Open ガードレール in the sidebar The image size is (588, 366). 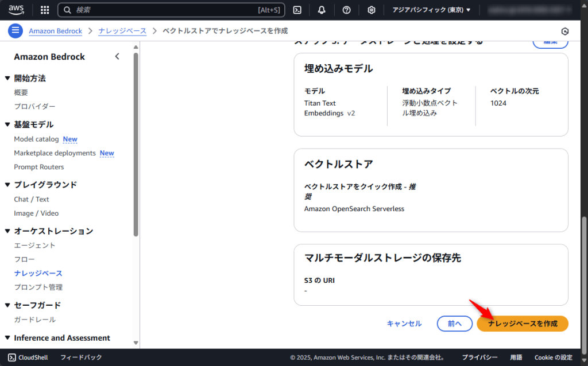coord(34,320)
